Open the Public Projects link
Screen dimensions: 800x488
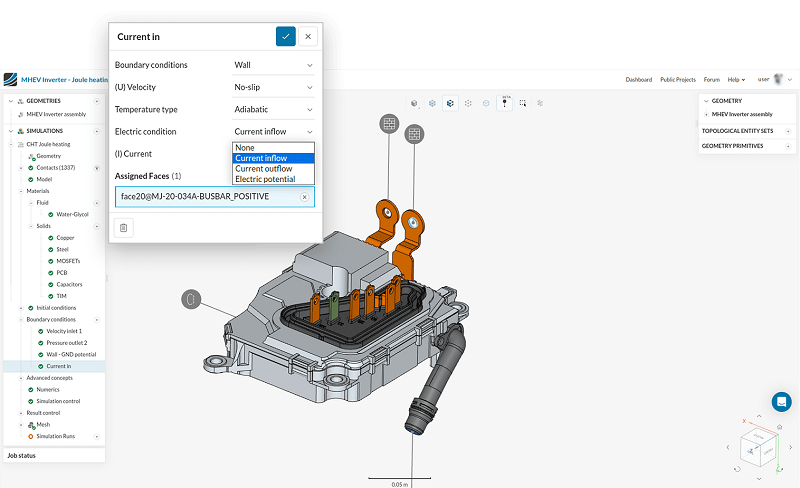(678, 80)
